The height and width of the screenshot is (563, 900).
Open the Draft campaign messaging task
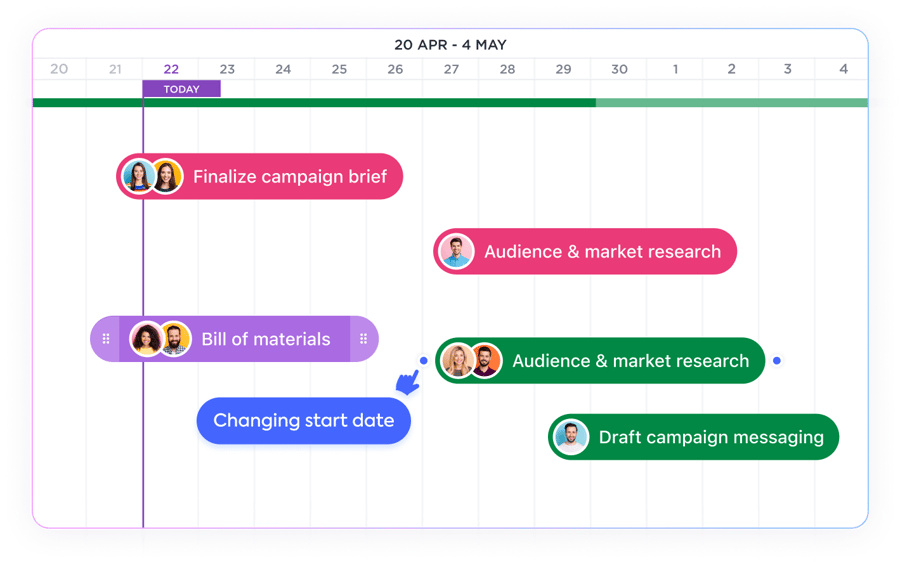pos(693,437)
